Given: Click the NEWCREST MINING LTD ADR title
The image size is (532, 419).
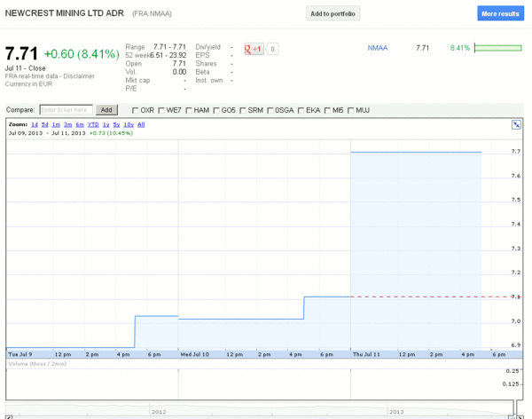Looking at the screenshot, I should point(65,13).
